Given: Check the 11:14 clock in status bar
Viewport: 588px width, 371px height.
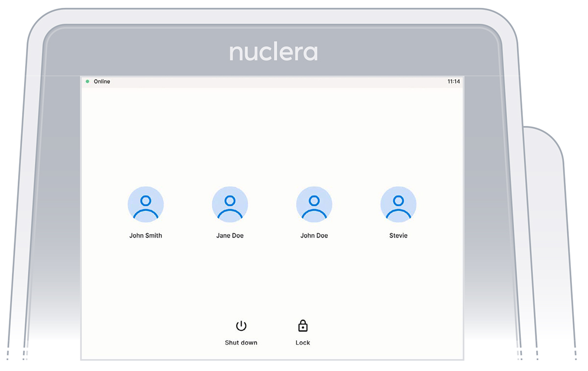Looking at the screenshot, I should click(454, 81).
